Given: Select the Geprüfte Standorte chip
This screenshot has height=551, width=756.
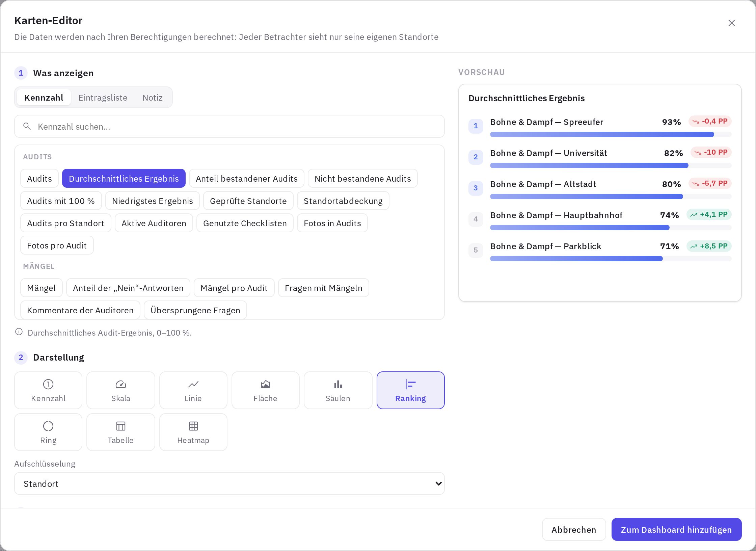Looking at the screenshot, I should 248,201.
